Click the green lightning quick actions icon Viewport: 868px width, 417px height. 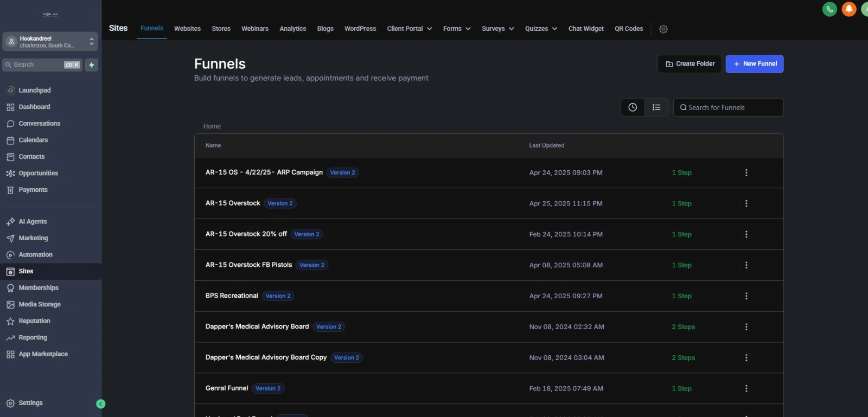(92, 65)
